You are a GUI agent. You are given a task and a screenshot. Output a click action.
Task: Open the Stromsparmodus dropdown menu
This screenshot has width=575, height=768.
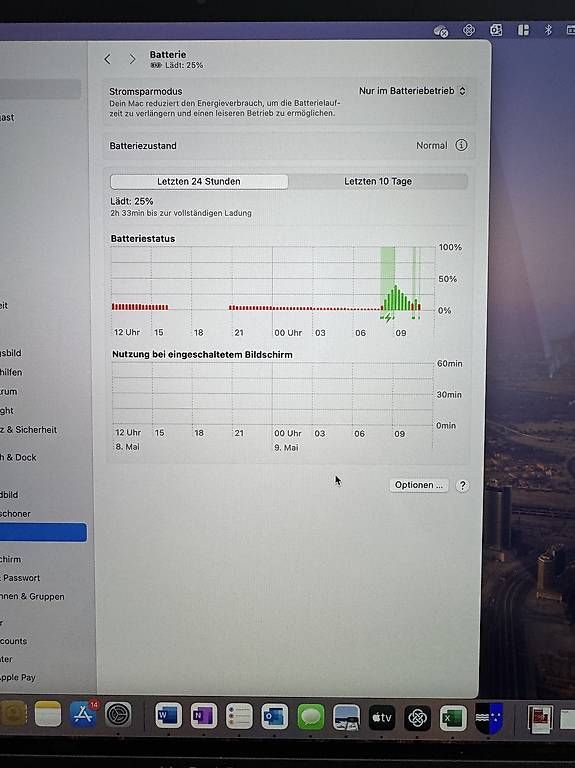tap(411, 91)
